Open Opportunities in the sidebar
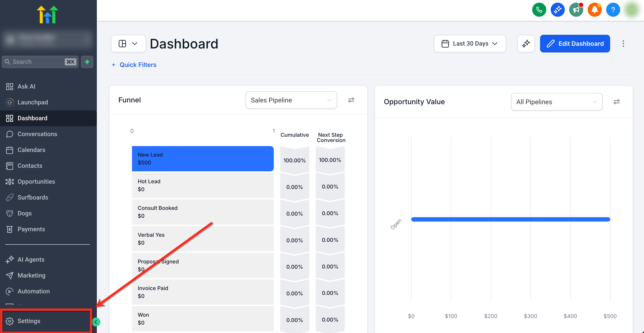 tap(36, 182)
